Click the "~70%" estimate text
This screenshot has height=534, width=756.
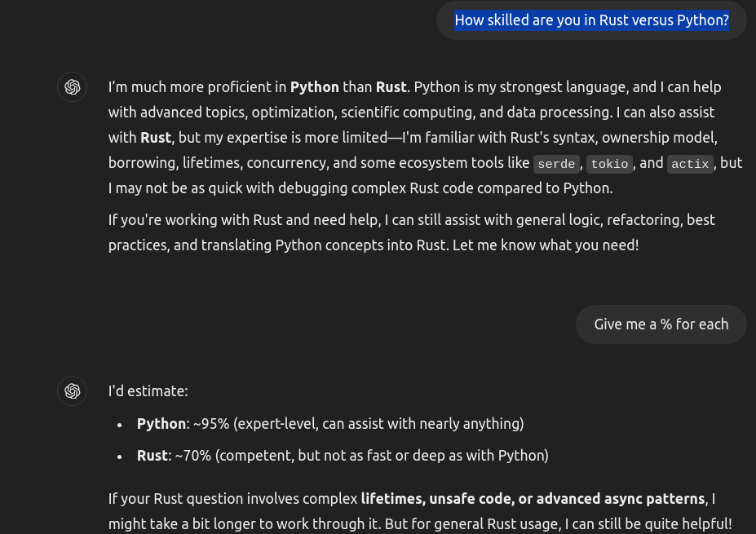192,456
